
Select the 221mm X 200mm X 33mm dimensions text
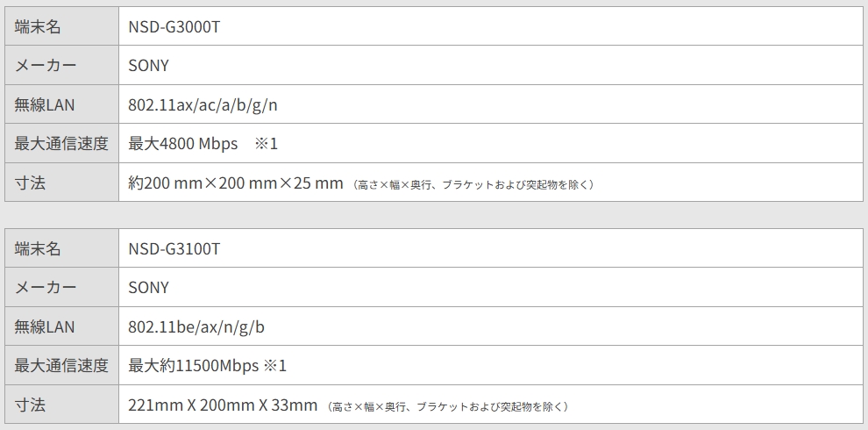point(223,405)
